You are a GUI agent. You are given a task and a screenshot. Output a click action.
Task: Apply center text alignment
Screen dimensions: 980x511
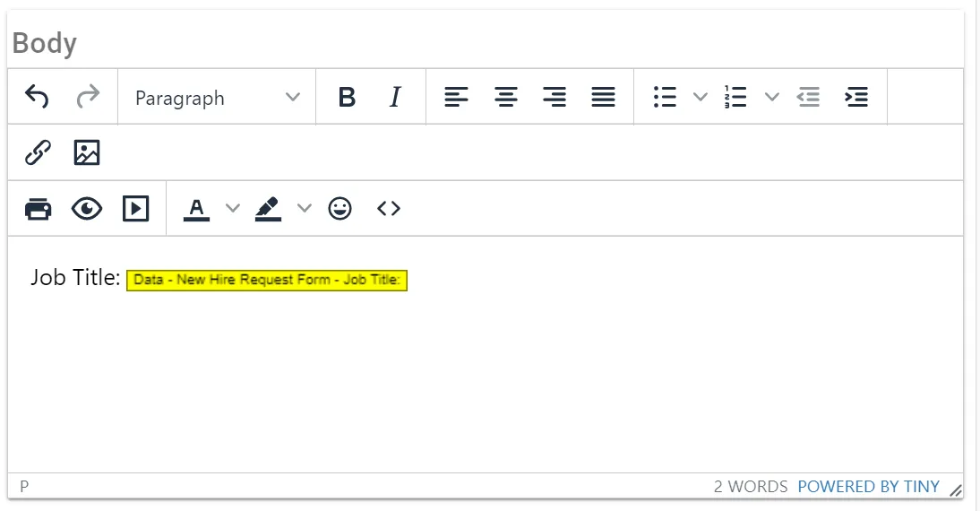(506, 97)
